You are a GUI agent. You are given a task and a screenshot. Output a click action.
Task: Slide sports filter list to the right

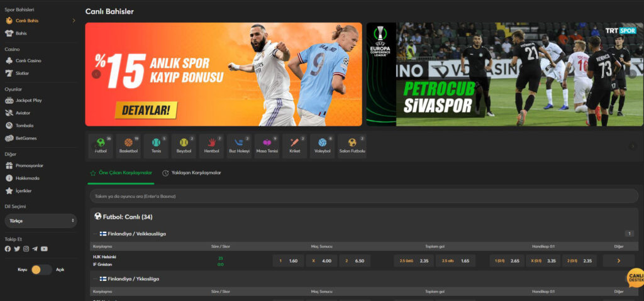click(x=633, y=146)
